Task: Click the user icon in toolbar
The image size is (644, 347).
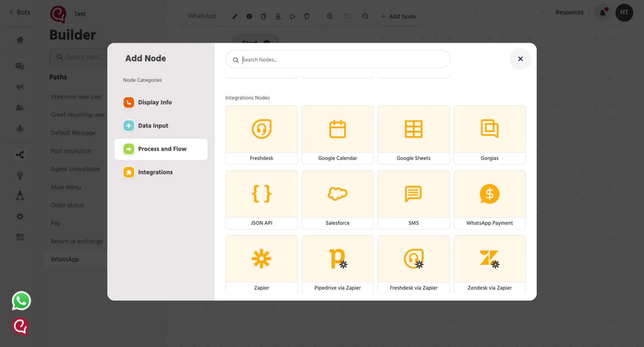Action: click(278, 16)
